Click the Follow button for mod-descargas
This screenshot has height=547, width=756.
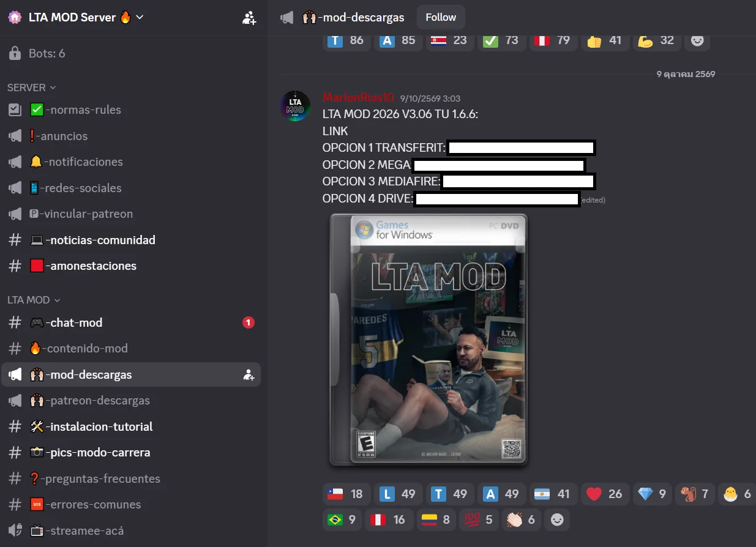click(x=441, y=17)
